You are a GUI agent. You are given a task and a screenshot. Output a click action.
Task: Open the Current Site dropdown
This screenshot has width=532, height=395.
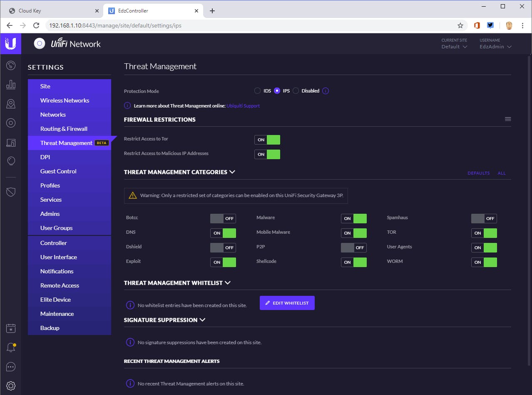point(454,47)
